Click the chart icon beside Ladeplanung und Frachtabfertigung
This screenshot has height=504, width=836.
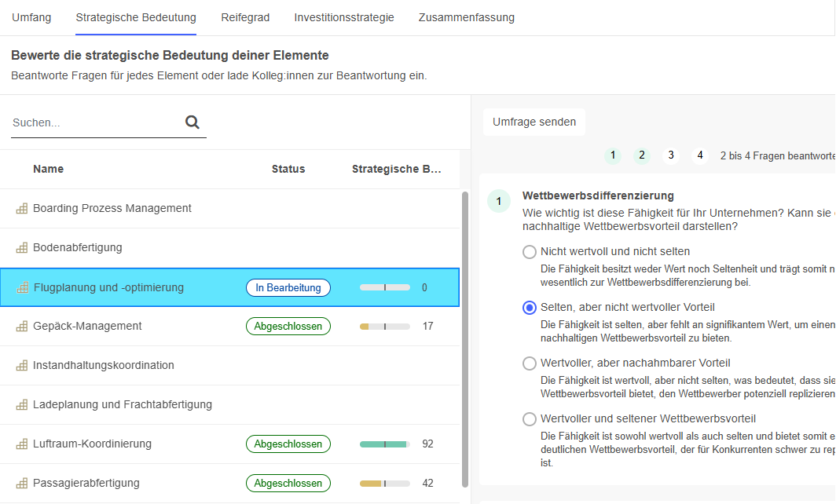click(20, 404)
